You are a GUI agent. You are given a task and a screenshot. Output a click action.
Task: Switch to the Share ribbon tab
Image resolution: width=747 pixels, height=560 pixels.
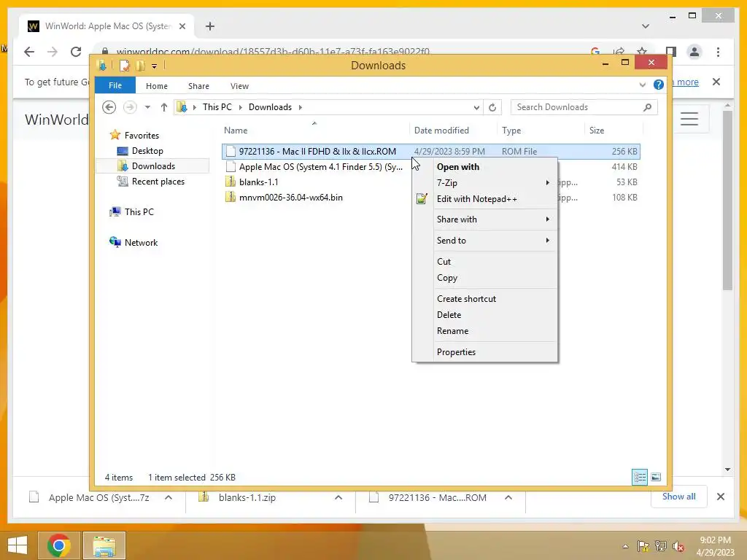click(198, 86)
